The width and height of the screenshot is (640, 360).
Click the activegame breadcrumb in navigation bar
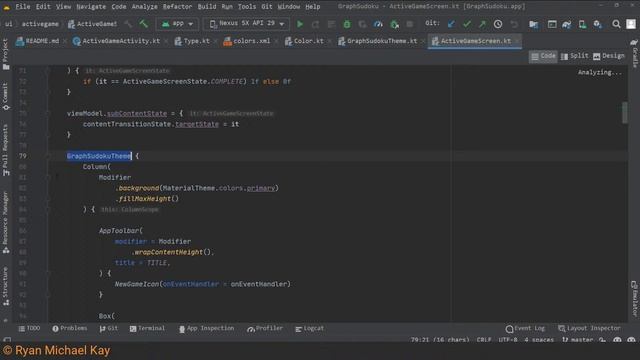(40, 24)
